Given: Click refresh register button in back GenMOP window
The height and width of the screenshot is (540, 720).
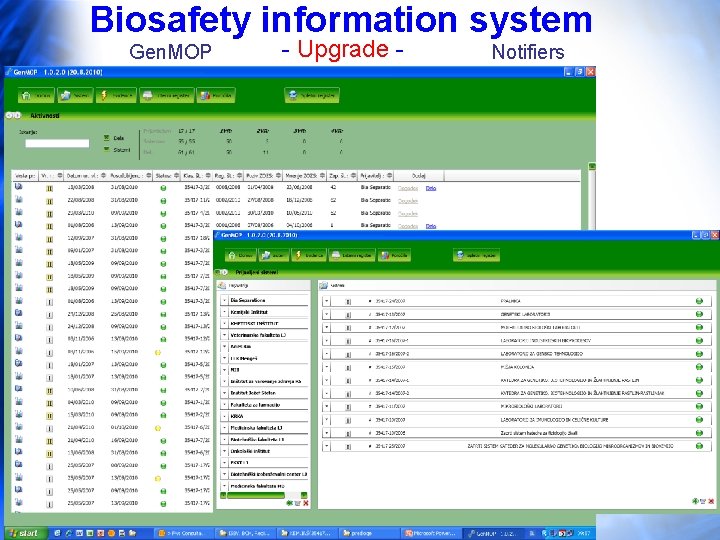Looking at the screenshot, I should tap(312, 96).
